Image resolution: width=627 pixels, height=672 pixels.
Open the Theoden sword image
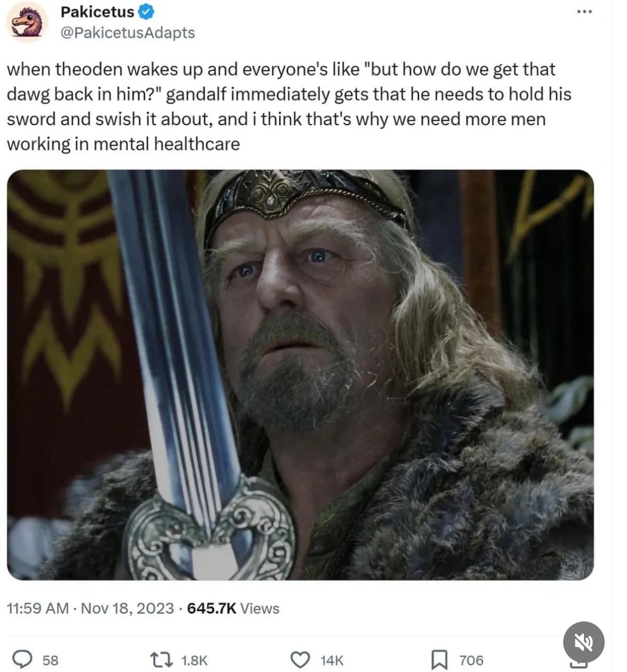tap(300, 375)
